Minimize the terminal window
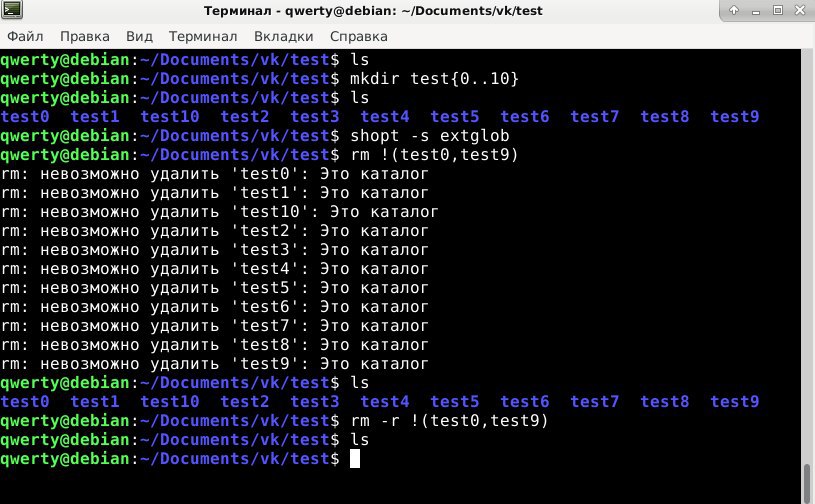Viewport: 815px width, 504px height. pyautogui.click(x=756, y=10)
